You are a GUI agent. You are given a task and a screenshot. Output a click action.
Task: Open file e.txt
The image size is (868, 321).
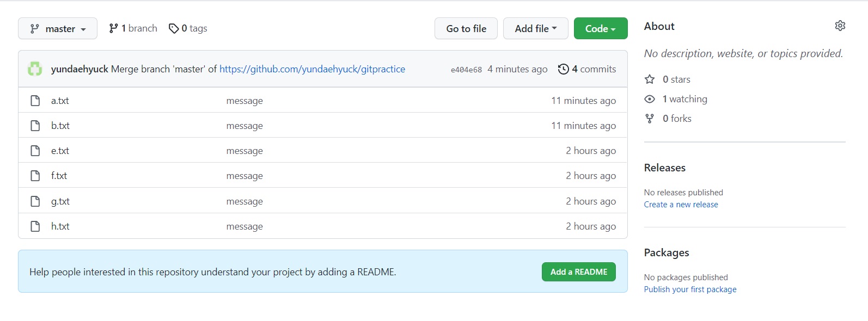(60, 151)
